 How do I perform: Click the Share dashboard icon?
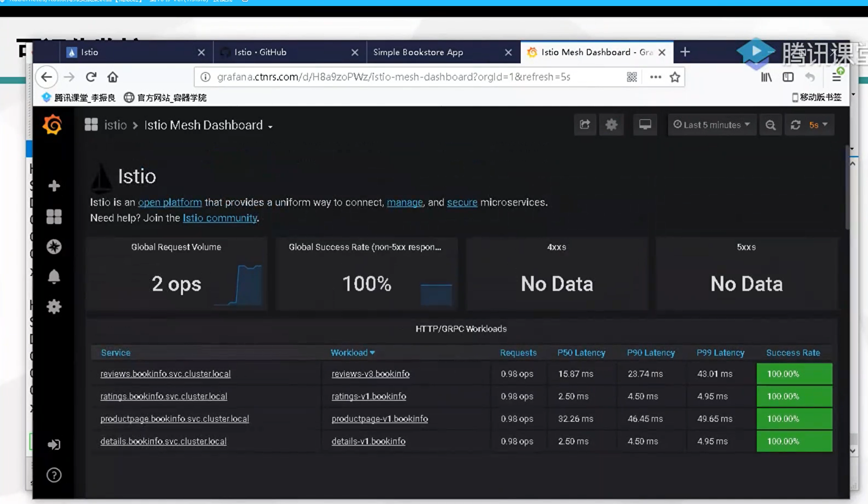click(x=585, y=125)
